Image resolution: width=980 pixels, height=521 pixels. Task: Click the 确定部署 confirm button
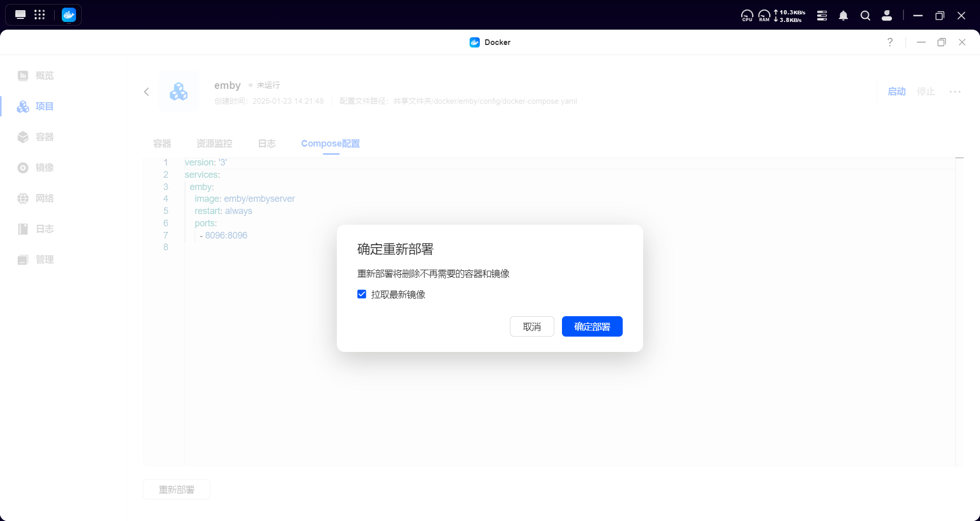coord(592,326)
